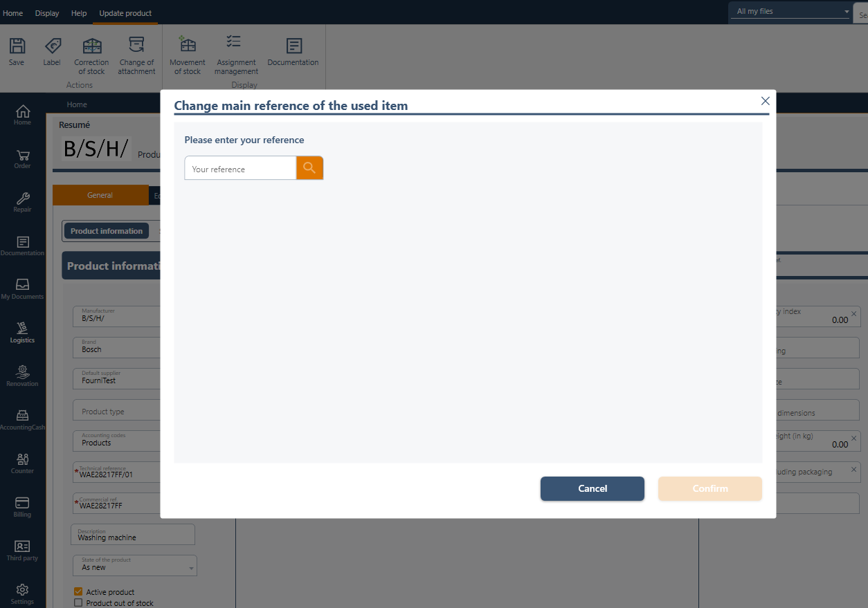Toggle the Active product checkbox
The height and width of the screenshot is (608, 868).
click(x=78, y=592)
